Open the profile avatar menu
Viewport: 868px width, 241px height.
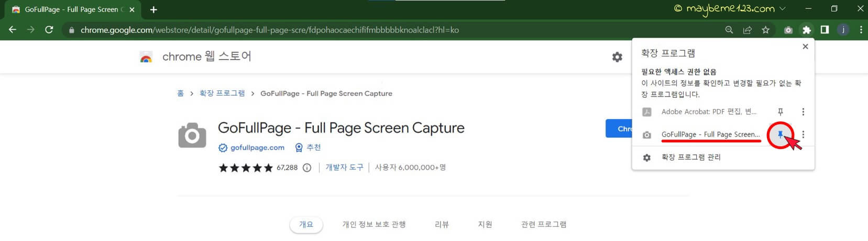843,30
